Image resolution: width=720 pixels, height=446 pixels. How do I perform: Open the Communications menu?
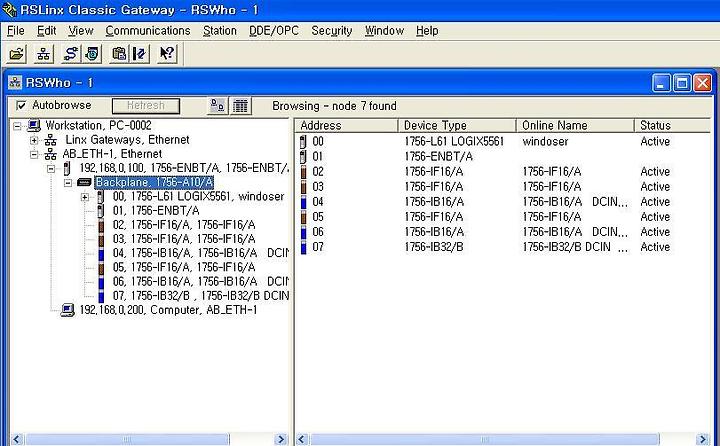[148, 31]
